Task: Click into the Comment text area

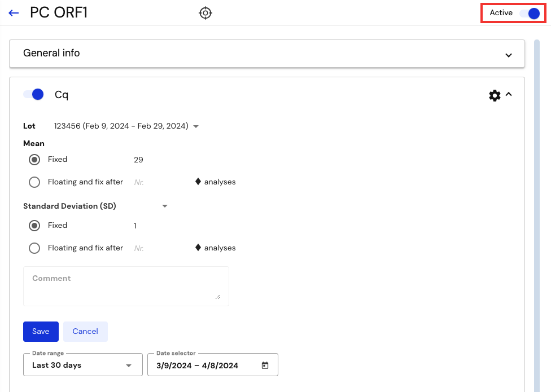Action: [x=126, y=286]
